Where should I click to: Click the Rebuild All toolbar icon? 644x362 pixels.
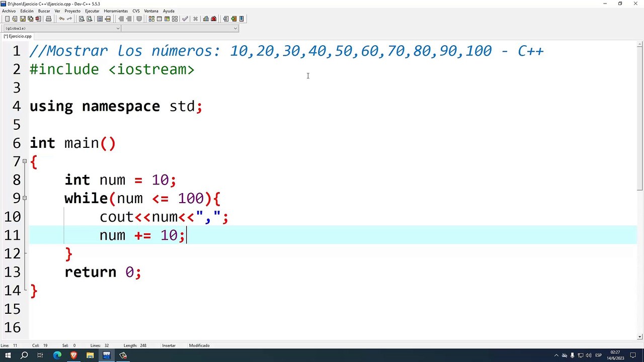point(175,19)
